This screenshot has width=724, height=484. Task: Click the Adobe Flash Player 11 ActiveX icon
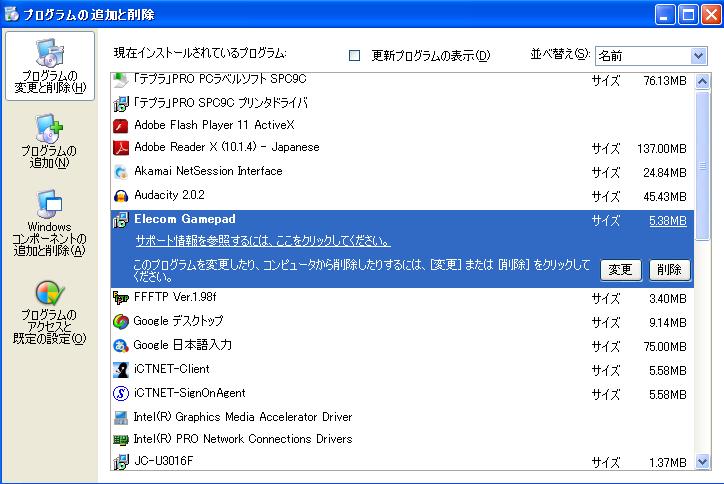point(121,126)
